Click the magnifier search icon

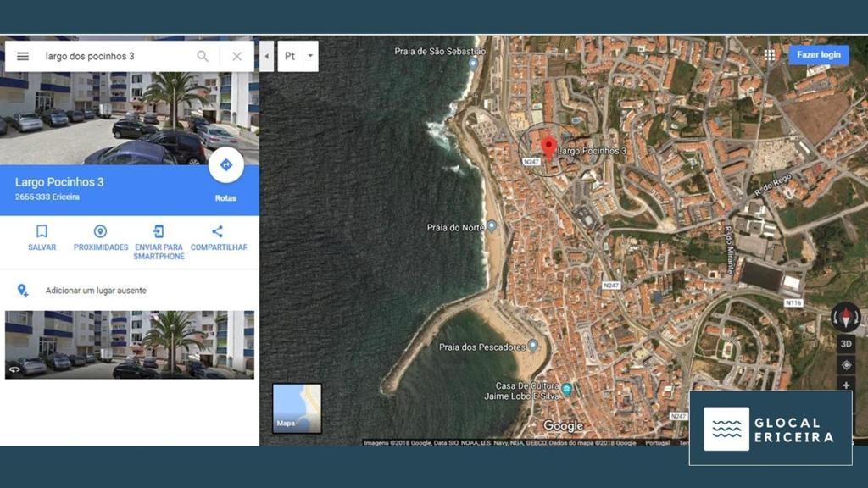coord(203,56)
